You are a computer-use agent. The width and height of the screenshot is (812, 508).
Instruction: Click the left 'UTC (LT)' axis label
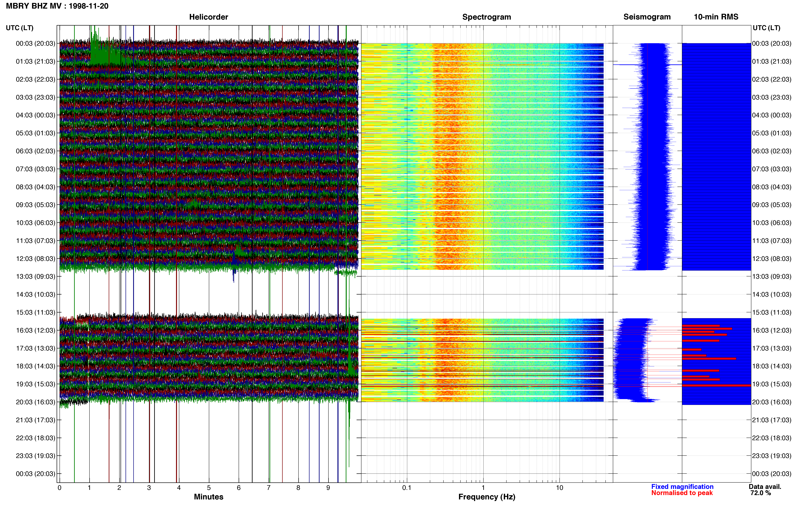pos(19,28)
